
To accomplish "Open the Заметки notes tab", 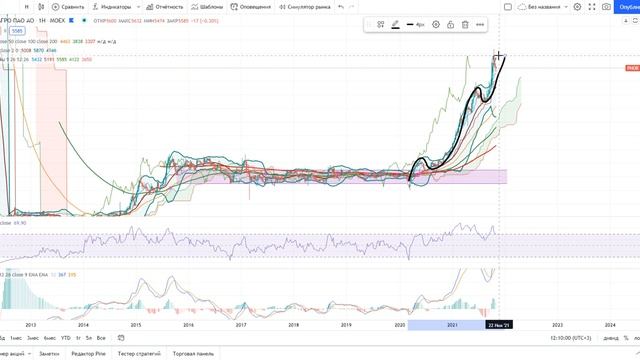I will pyautogui.click(x=49, y=353).
